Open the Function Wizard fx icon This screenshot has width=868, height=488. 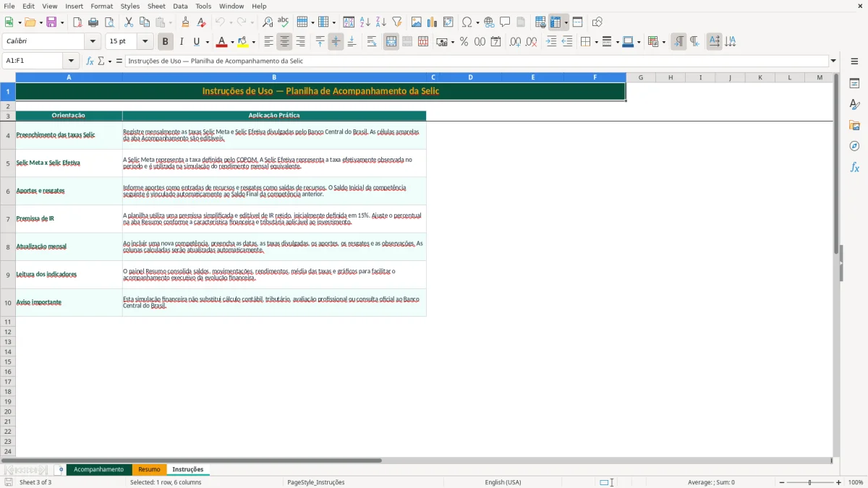pos(90,61)
